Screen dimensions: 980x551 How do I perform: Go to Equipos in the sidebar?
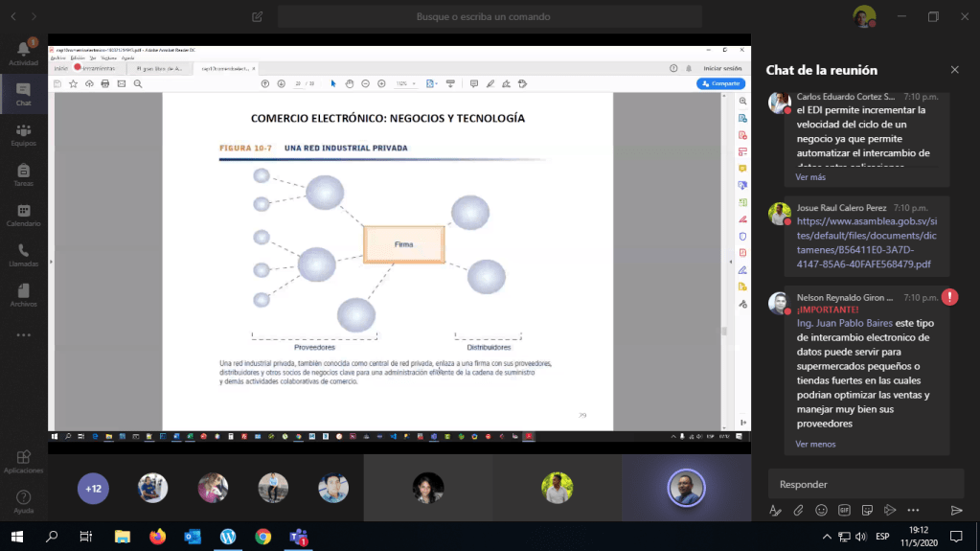23,135
